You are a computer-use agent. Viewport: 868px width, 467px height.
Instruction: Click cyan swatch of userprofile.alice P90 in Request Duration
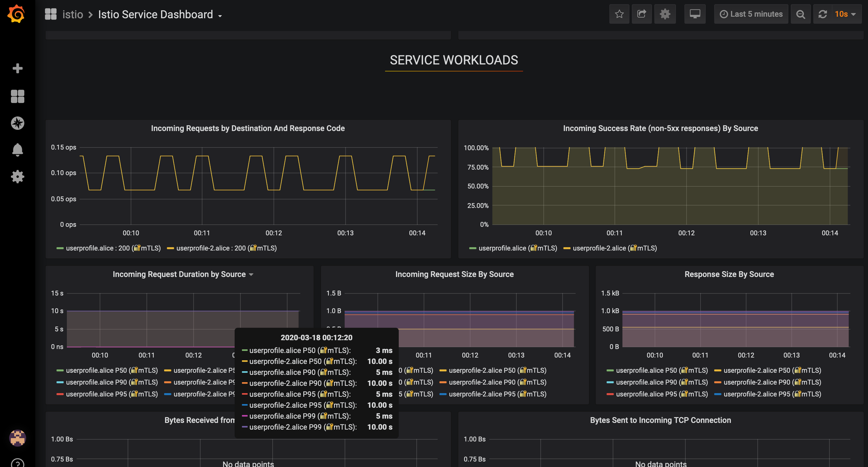click(x=60, y=382)
